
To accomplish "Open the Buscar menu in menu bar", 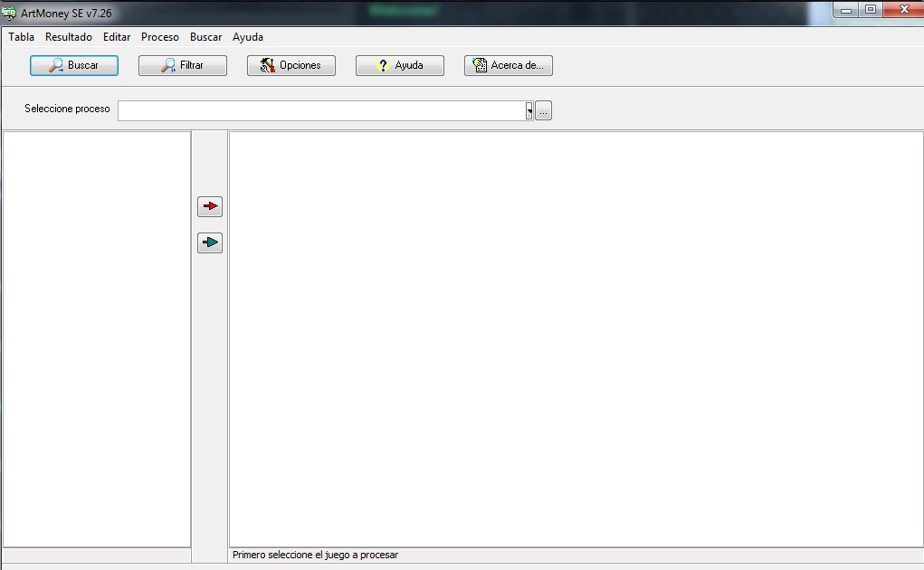I will pos(205,37).
